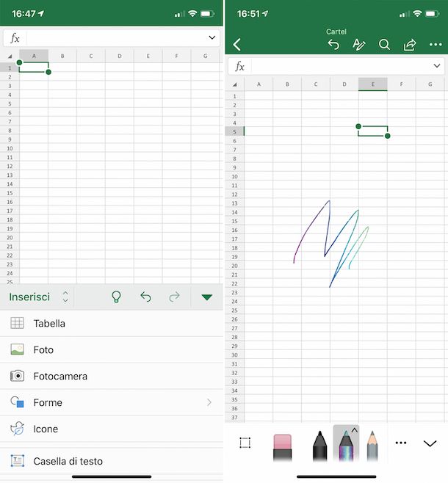The width and height of the screenshot is (448, 483).
Task: Open the text edit pen icon
Action: click(x=358, y=45)
